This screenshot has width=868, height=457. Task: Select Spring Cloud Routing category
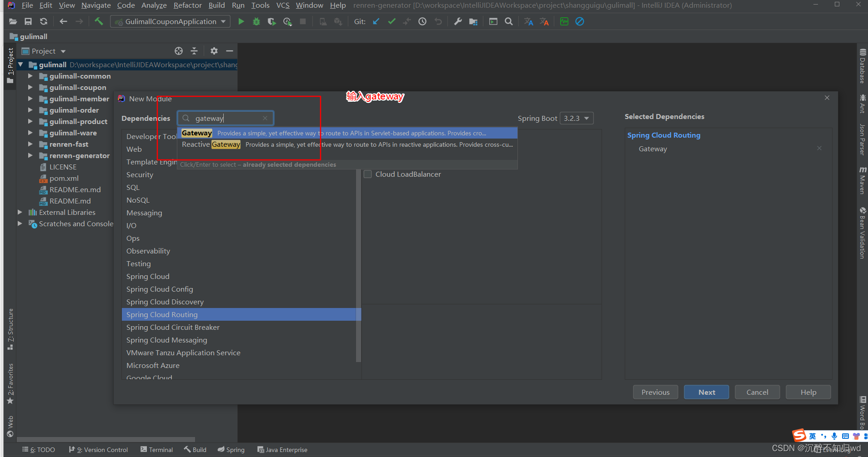tap(241, 314)
